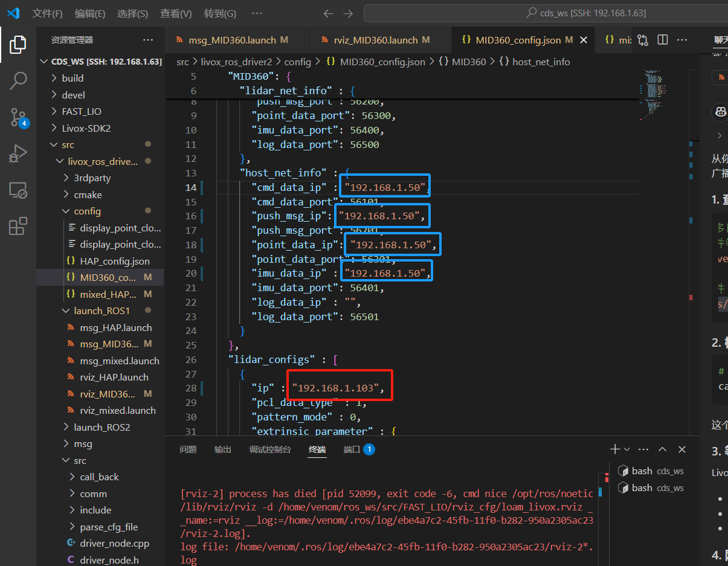This screenshot has width=728, height=566.
Task: Click the config breadcrumb segment
Action: pyautogui.click(x=297, y=62)
